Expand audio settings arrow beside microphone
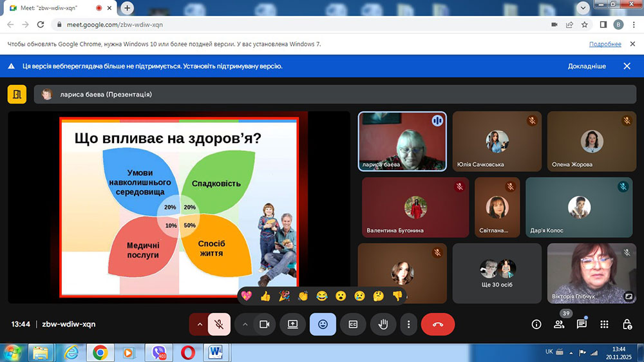 (198, 325)
